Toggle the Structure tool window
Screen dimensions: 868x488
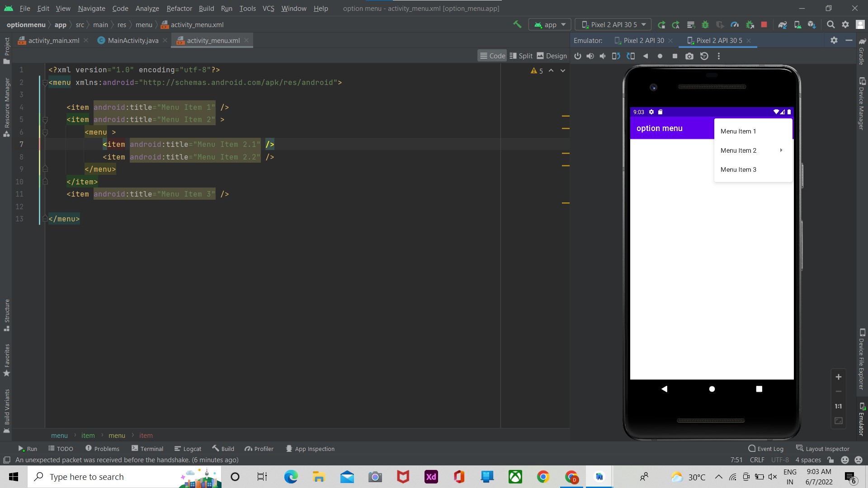click(x=6, y=315)
